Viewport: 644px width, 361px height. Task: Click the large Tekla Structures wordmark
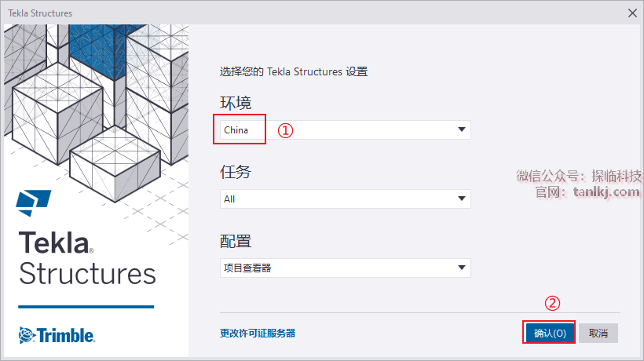click(86, 257)
